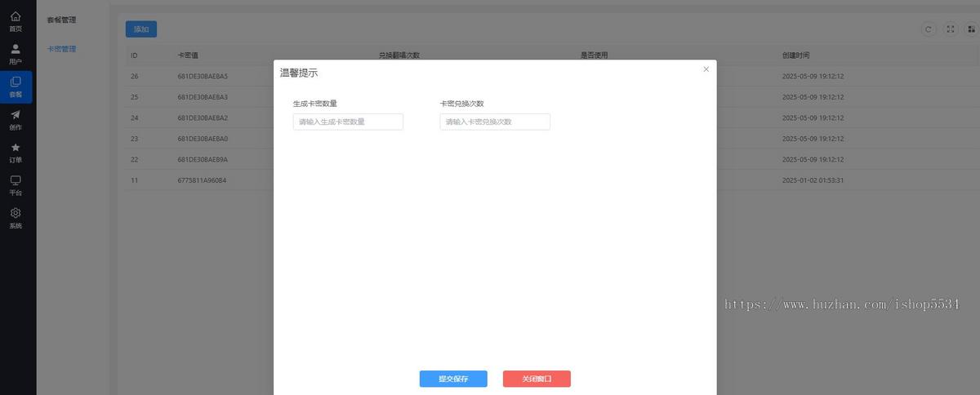Click the ID column header
This screenshot has width=980, height=395.
(134, 55)
